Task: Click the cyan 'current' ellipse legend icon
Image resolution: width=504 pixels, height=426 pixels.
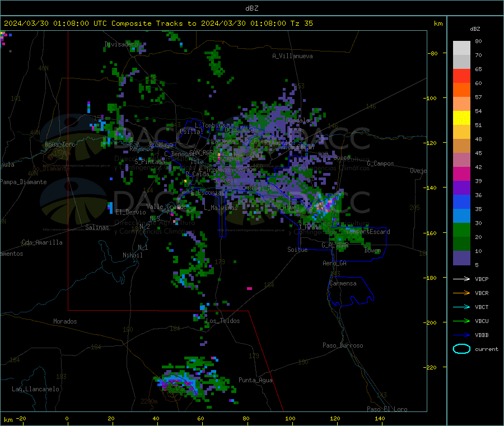Action: click(x=461, y=349)
